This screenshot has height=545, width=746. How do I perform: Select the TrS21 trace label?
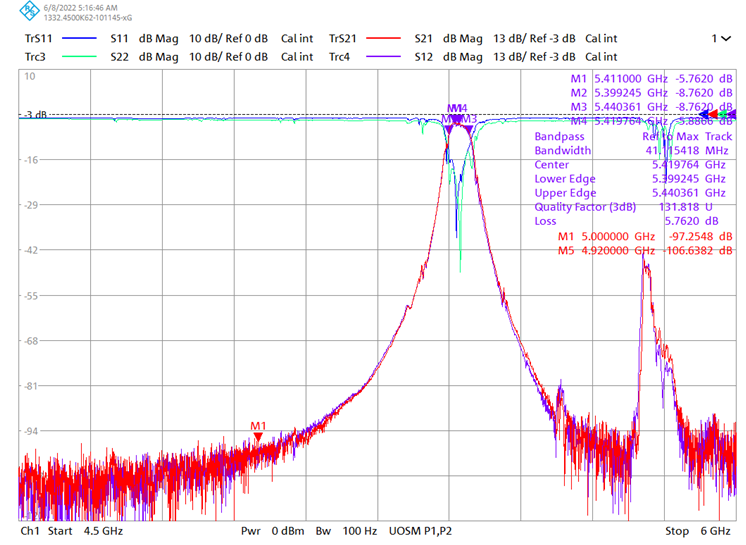coord(343,39)
